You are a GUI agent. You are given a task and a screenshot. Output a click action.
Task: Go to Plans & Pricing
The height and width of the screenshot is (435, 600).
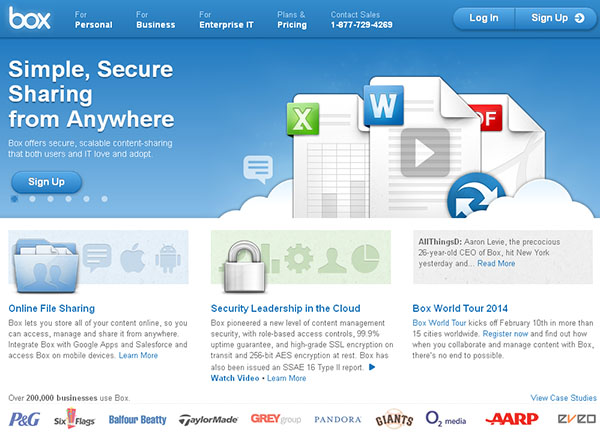click(x=292, y=20)
